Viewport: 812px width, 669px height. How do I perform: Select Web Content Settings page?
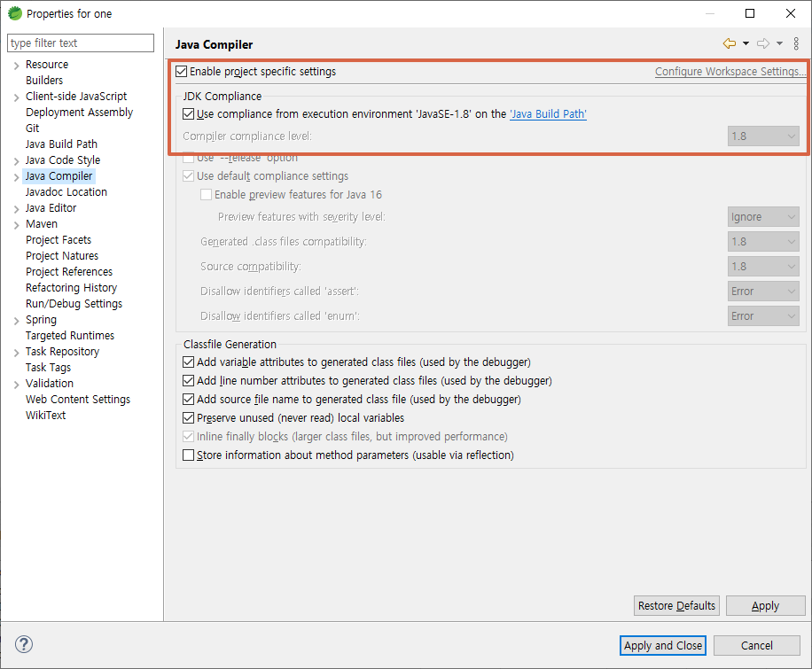click(x=78, y=400)
